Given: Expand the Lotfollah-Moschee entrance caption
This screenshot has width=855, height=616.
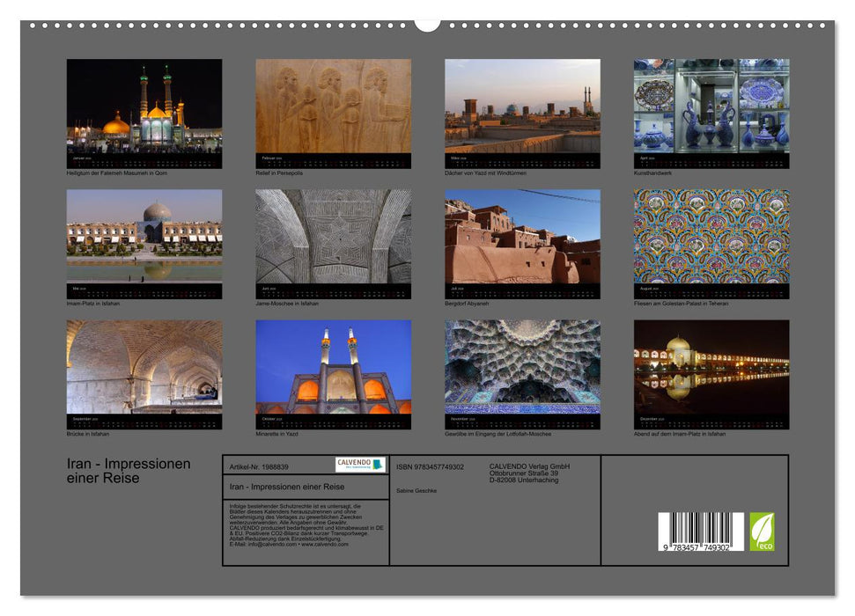Looking at the screenshot, I should tap(499, 432).
